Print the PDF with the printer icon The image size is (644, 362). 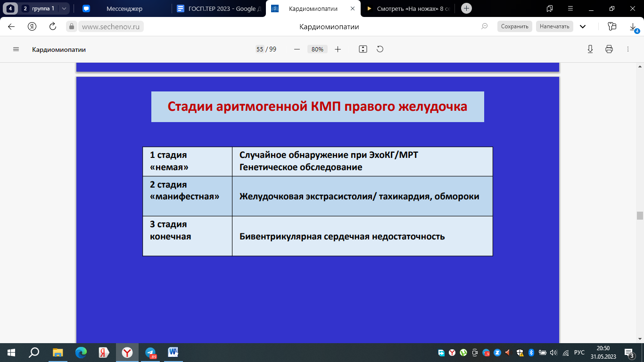(609, 49)
